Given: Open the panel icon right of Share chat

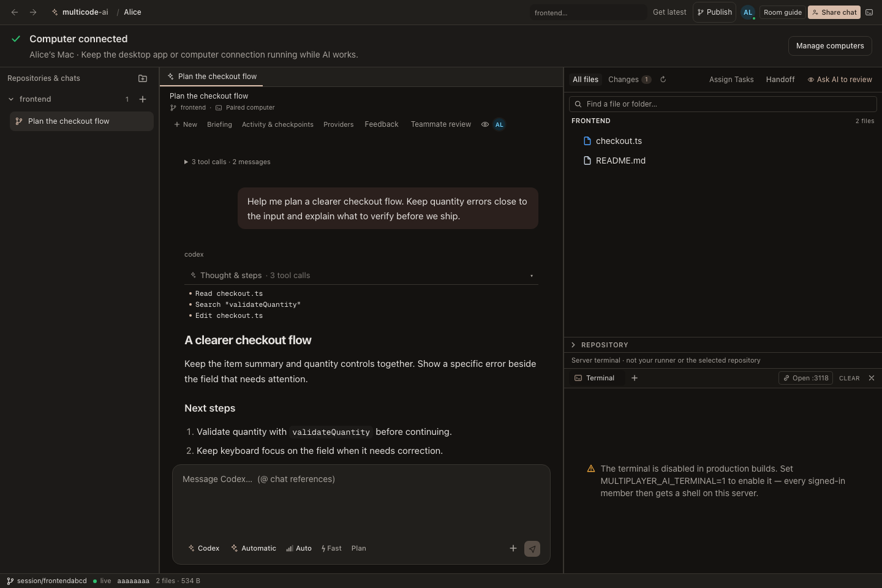Looking at the screenshot, I should 869,12.
